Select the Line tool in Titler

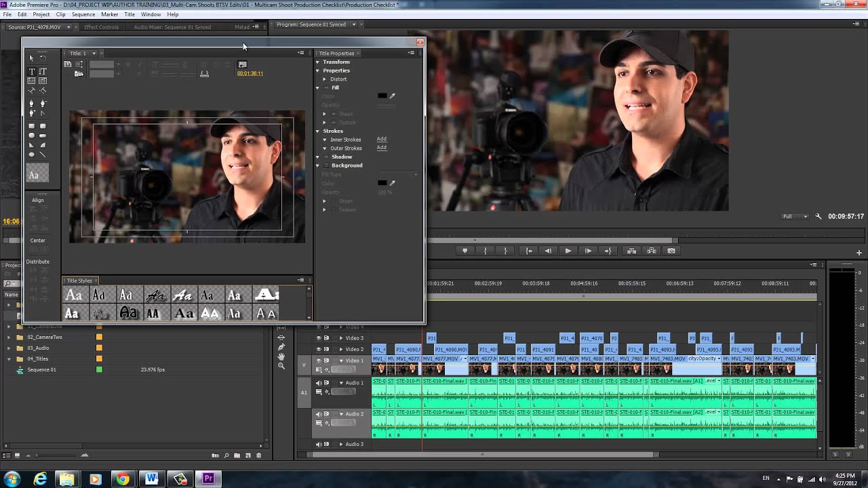click(43, 155)
